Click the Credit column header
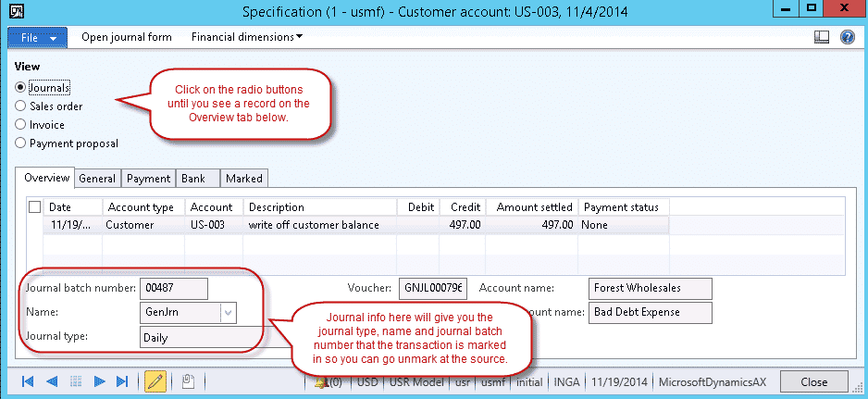Screen dimensions: 868x399 tap(463, 207)
